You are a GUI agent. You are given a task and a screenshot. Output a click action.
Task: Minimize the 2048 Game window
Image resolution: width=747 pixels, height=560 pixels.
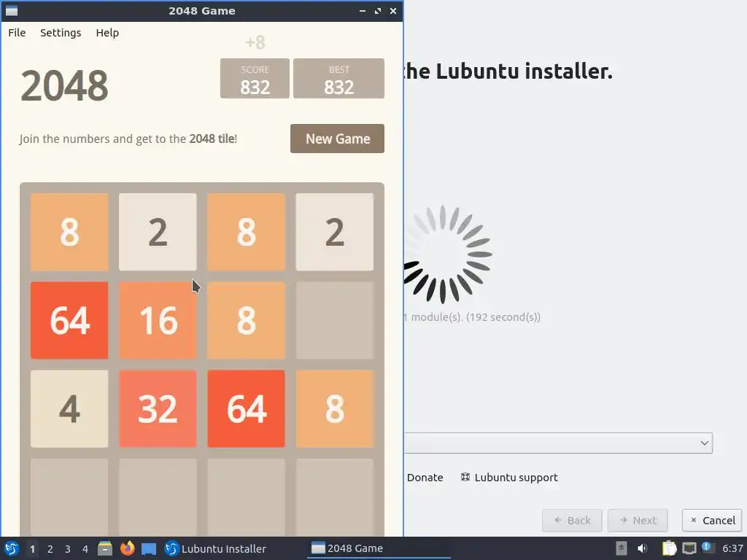pyautogui.click(x=363, y=10)
